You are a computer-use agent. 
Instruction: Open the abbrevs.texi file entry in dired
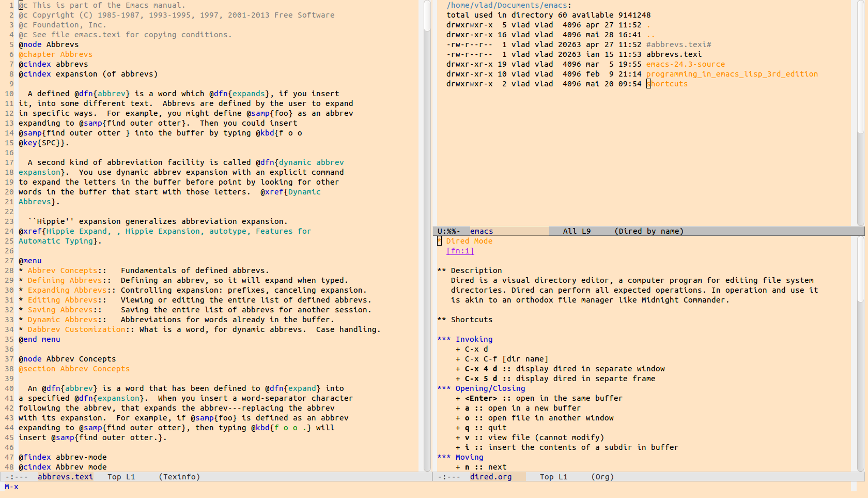pyautogui.click(x=674, y=54)
